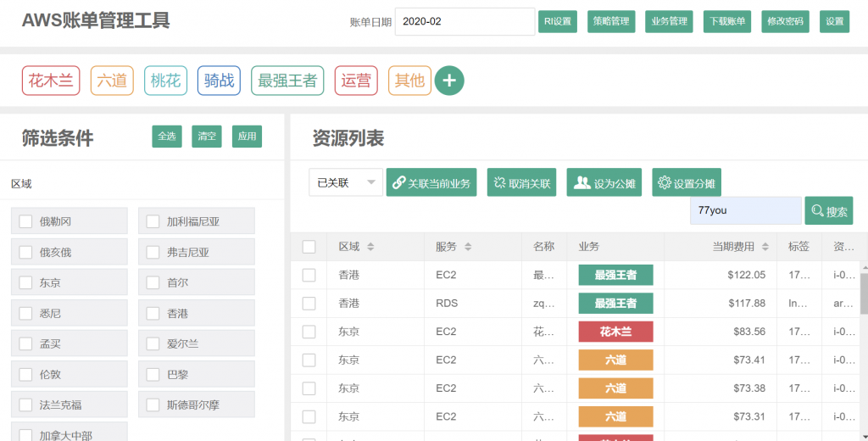The width and height of the screenshot is (868, 441).
Task: Sort by 区域 column arrows
Action: click(x=370, y=247)
